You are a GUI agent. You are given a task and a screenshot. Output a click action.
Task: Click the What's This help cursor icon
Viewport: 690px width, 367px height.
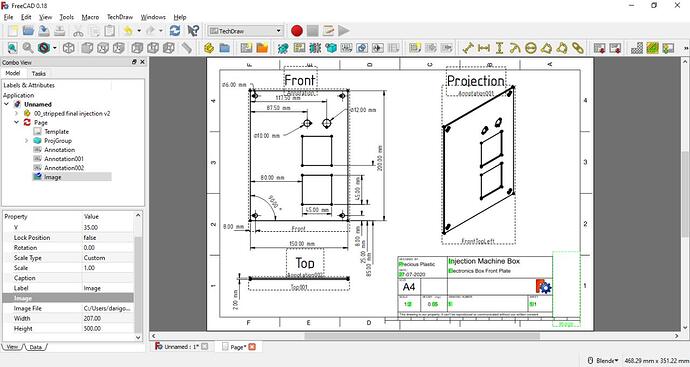[x=193, y=31]
